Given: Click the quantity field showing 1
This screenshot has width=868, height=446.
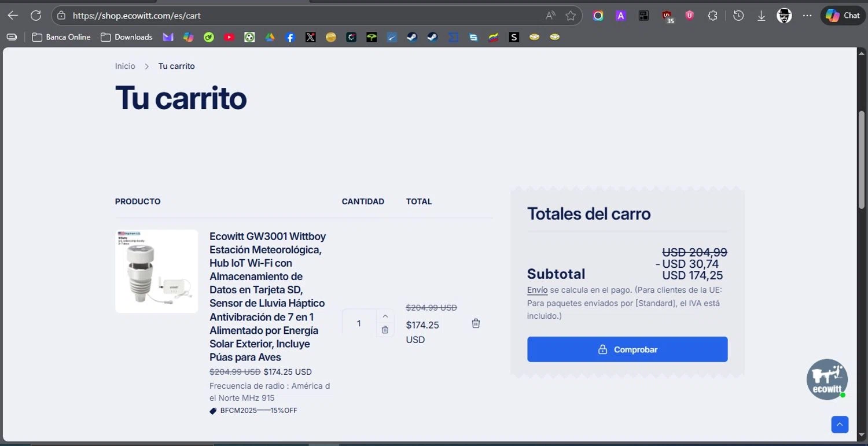Looking at the screenshot, I should coord(359,323).
